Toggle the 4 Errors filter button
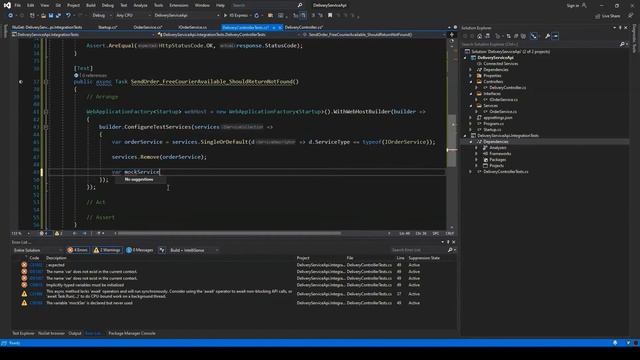 (x=78, y=250)
